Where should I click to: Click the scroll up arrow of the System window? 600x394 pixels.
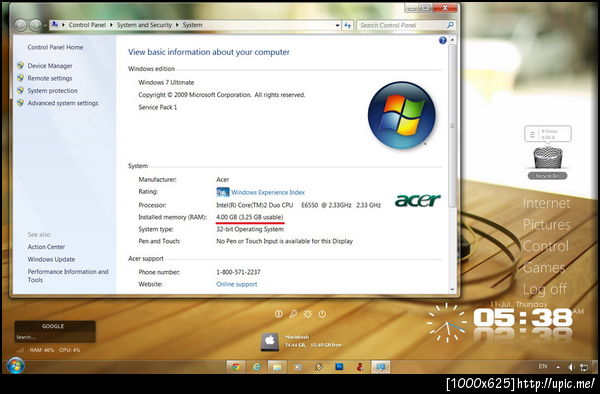tap(452, 40)
